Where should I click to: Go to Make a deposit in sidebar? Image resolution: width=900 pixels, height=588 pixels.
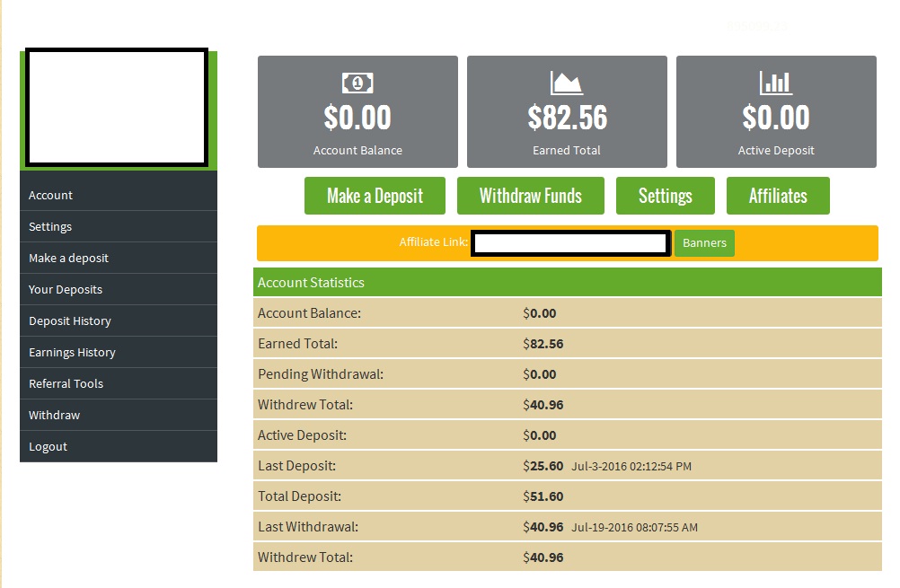tap(68, 259)
